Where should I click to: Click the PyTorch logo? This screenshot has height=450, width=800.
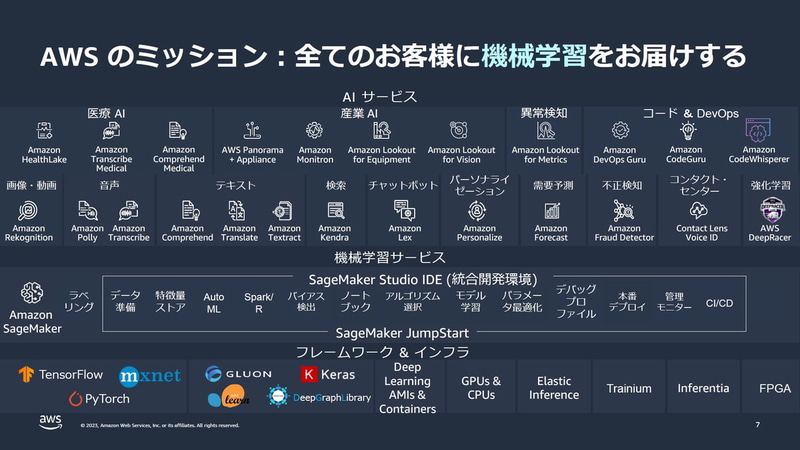coord(99,398)
